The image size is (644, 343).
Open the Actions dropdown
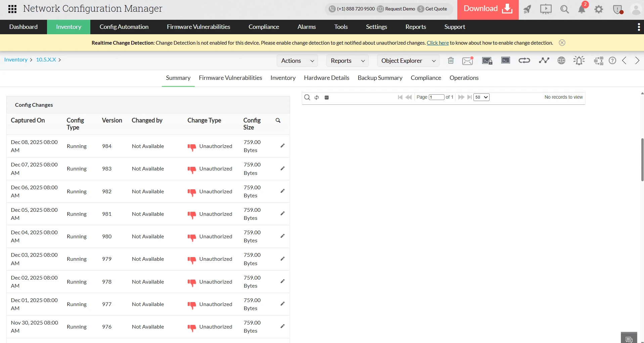click(297, 60)
